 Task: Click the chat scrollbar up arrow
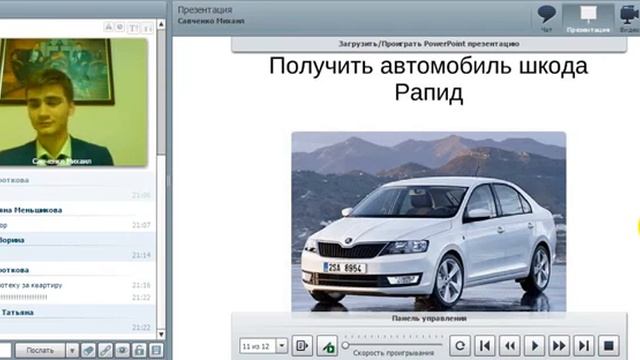[161, 24]
